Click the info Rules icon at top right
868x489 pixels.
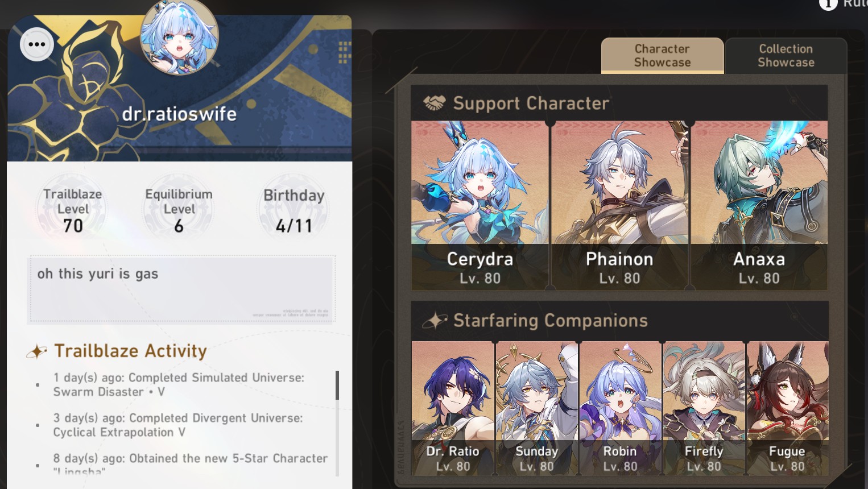[828, 3]
